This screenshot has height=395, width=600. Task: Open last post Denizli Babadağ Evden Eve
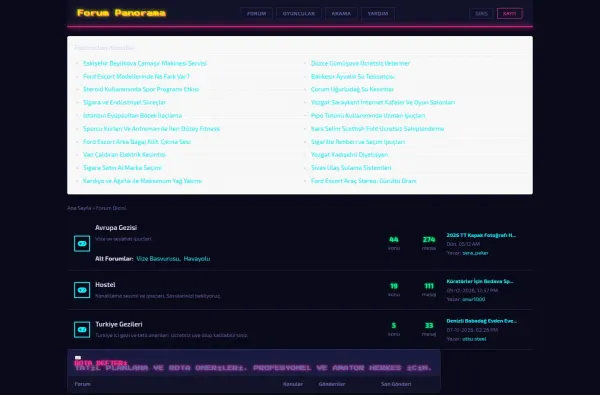[x=481, y=321]
